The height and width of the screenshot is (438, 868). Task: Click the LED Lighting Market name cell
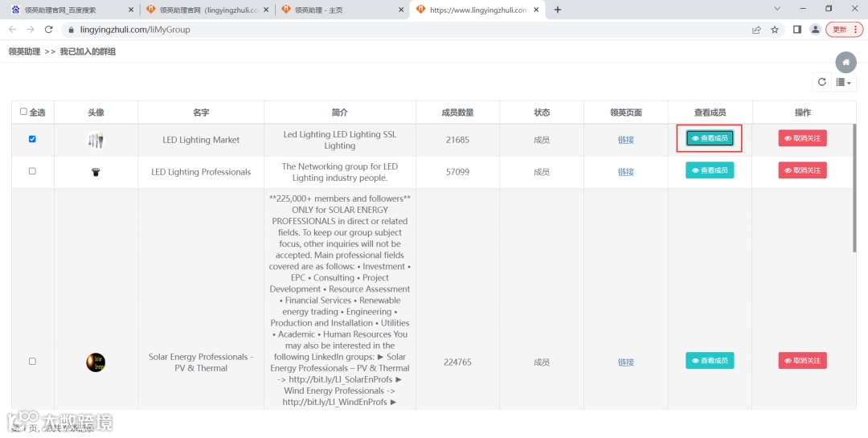201,140
